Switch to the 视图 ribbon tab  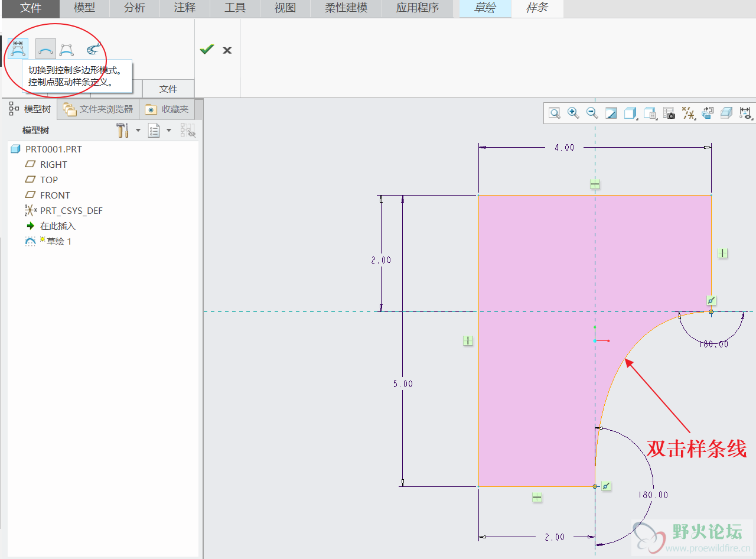tap(285, 8)
